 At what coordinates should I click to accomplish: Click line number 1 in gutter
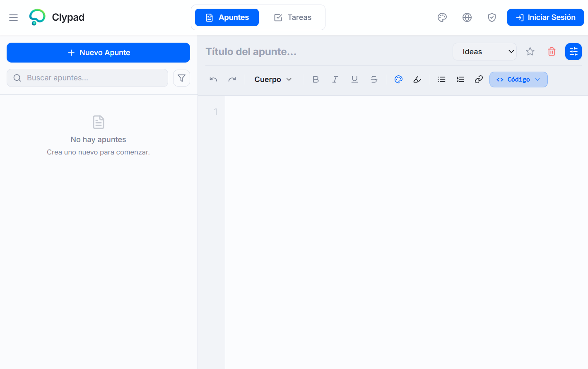[x=215, y=111]
